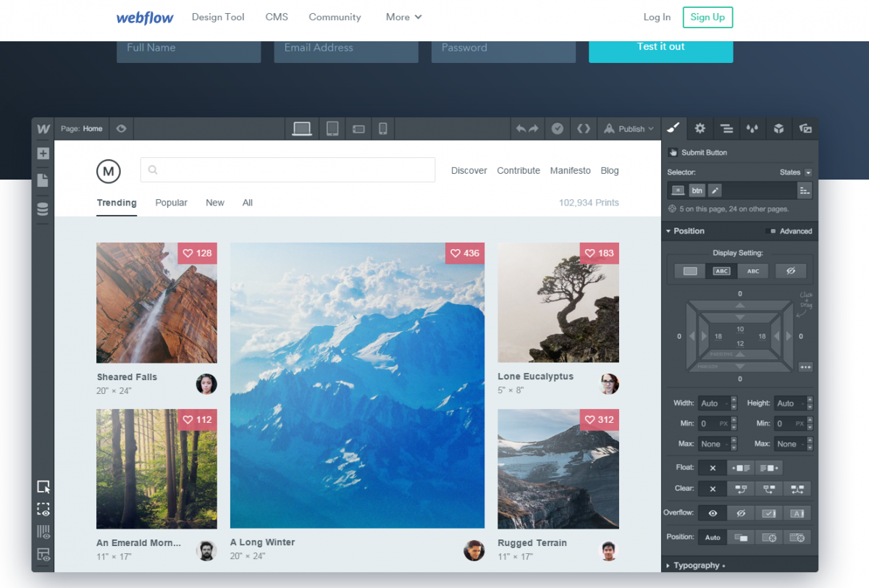The width and height of the screenshot is (869, 588).
Task: Select the tablet device preview icon
Action: click(x=332, y=129)
